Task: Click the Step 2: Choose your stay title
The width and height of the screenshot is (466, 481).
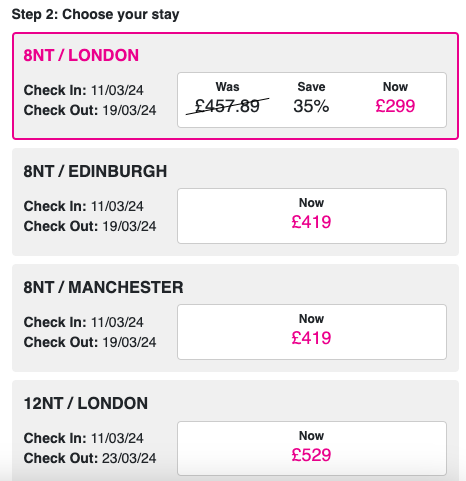Action: 95,14
